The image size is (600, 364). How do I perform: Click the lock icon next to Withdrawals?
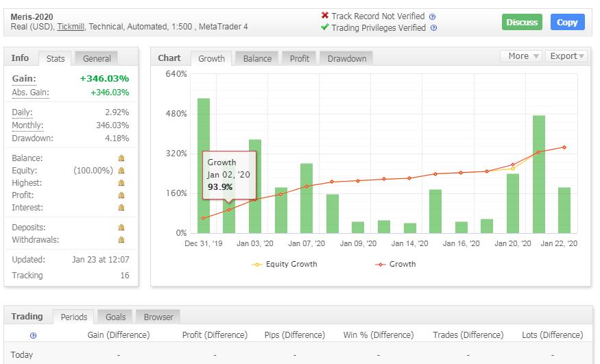coord(121,240)
